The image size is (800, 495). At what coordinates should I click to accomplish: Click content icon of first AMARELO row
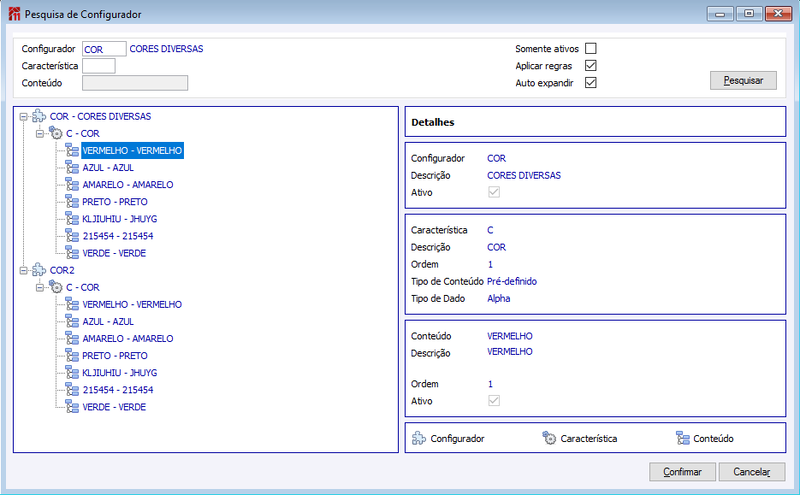pos(72,185)
